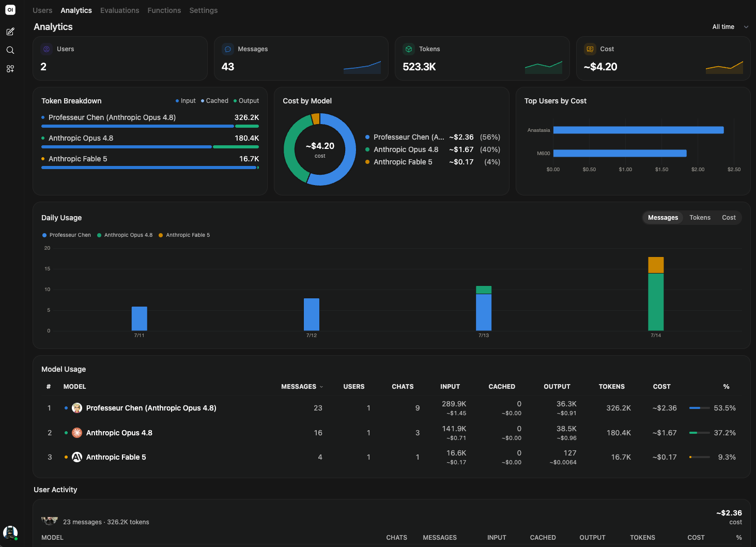Open the All time range dropdown
The height and width of the screenshot is (547, 756).
(730, 27)
